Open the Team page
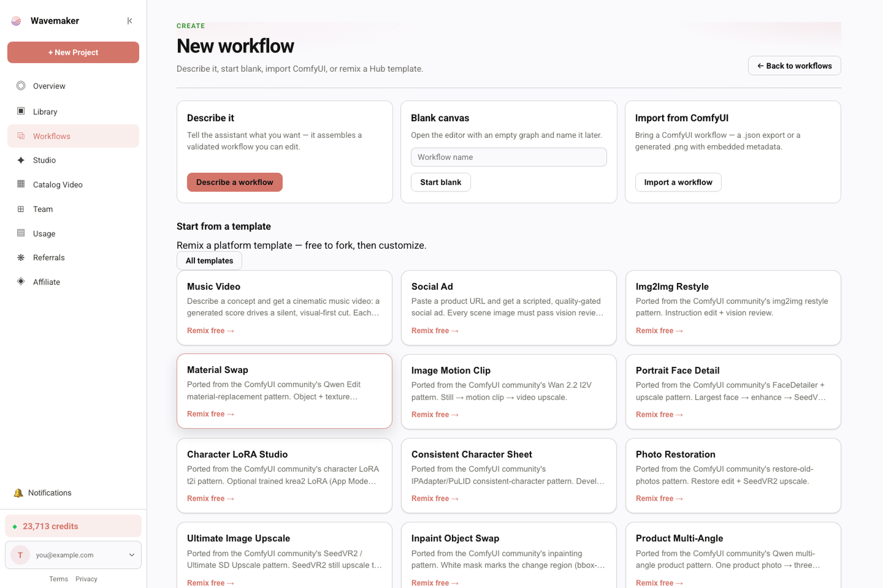 tap(73, 209)
